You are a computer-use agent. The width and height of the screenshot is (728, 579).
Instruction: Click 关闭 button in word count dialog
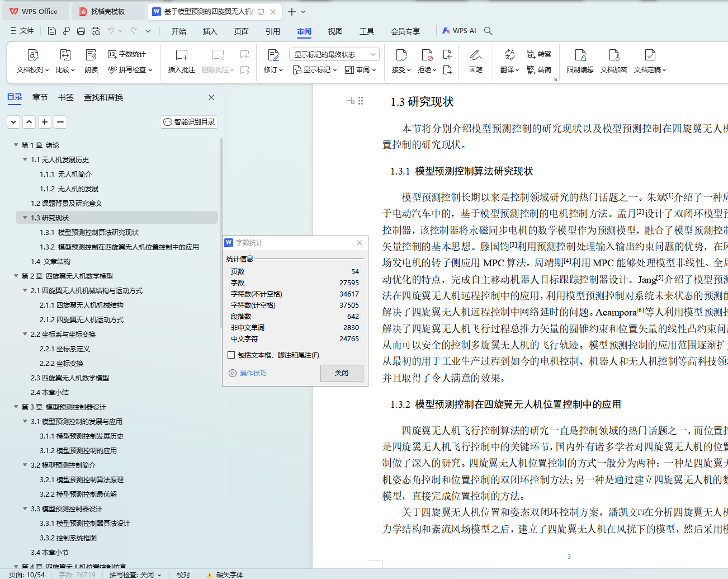pyautogui.click(x=342, y=373)
